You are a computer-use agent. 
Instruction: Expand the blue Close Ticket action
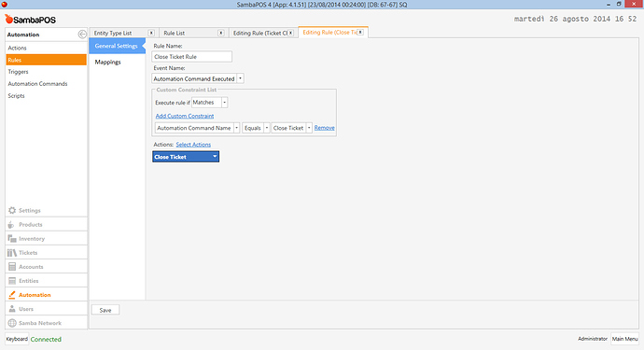coord(215,156)
